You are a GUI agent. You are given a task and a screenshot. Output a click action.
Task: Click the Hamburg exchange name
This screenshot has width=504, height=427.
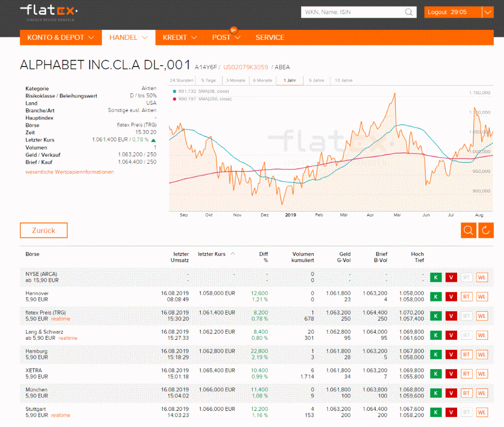point(36,351)
